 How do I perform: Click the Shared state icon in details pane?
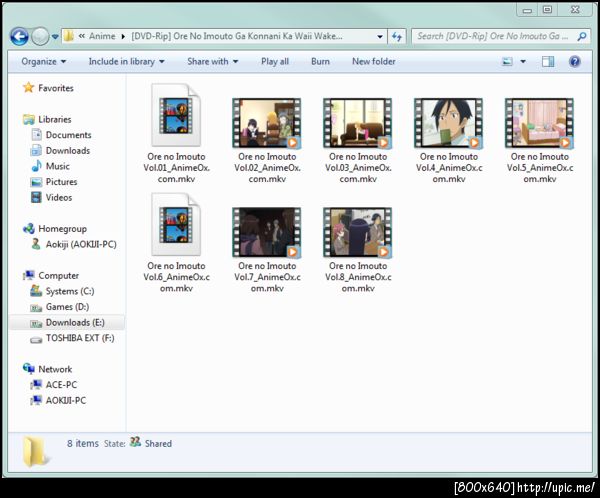(135, 442)
